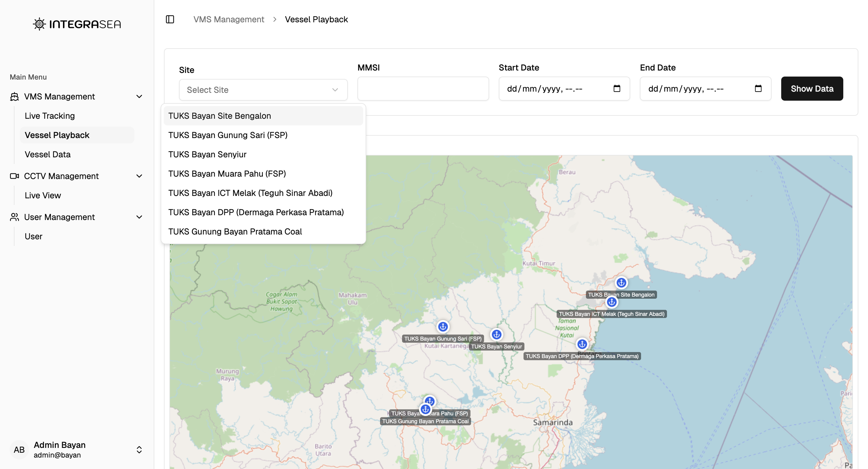Focus the MMSI input field
This screenshot has height=469, width=868.
click(x=423, y=89)
